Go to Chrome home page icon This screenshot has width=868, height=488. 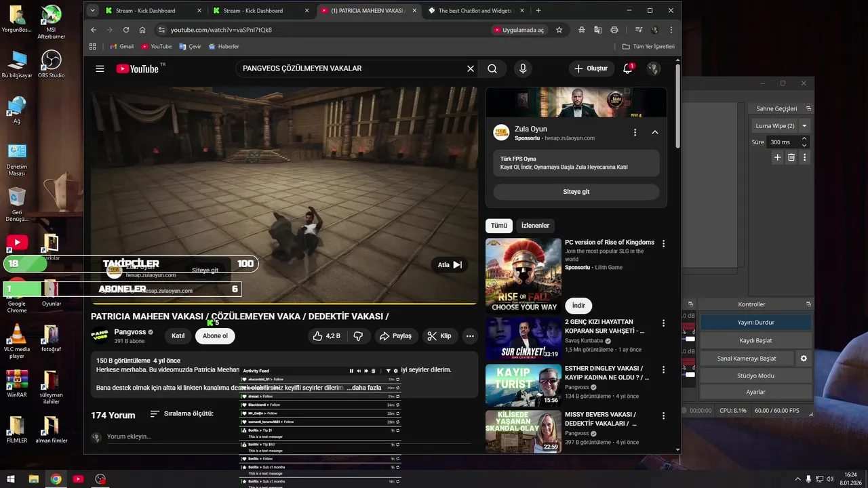[142, 30]
